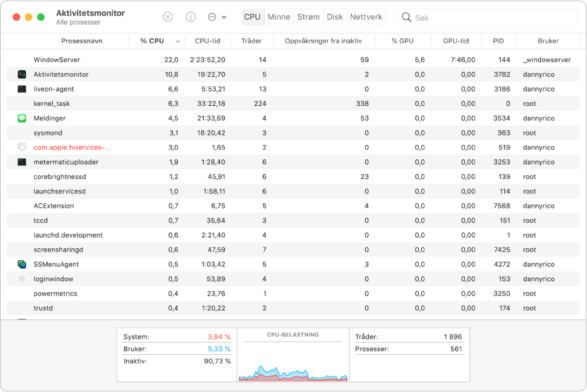
Task: Click kernel_task's wakeups value 338
Action: [x=363, y=103]
